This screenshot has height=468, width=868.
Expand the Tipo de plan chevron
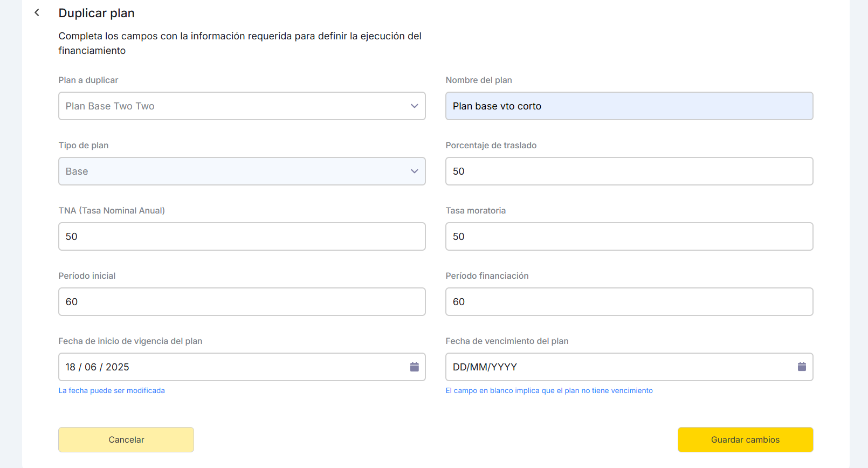click(414, 171)
